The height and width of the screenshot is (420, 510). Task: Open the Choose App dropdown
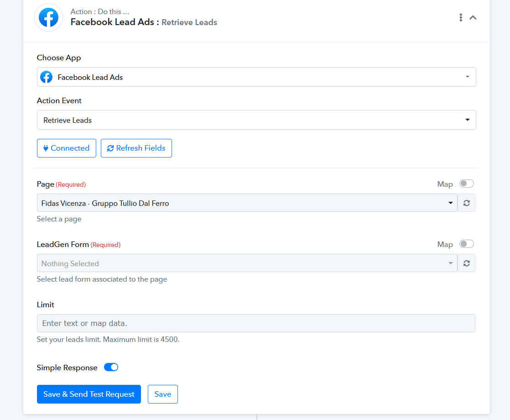point(256,77)
